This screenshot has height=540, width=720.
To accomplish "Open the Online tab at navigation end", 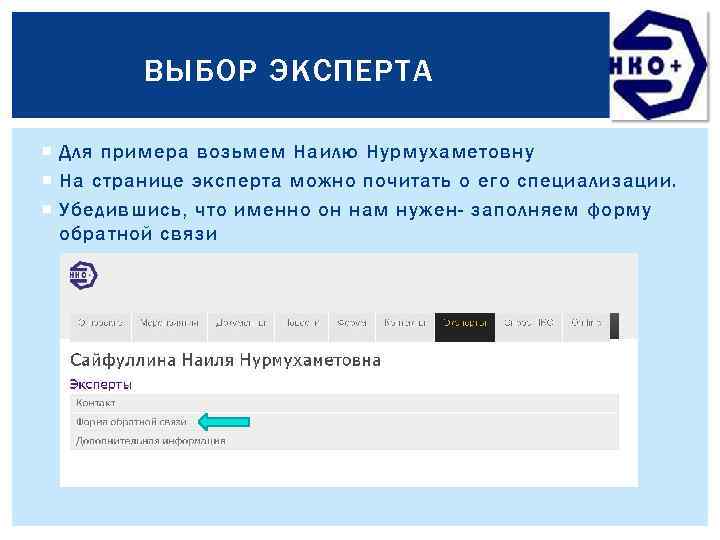I will pyautogui.click(x=586, y=326).
